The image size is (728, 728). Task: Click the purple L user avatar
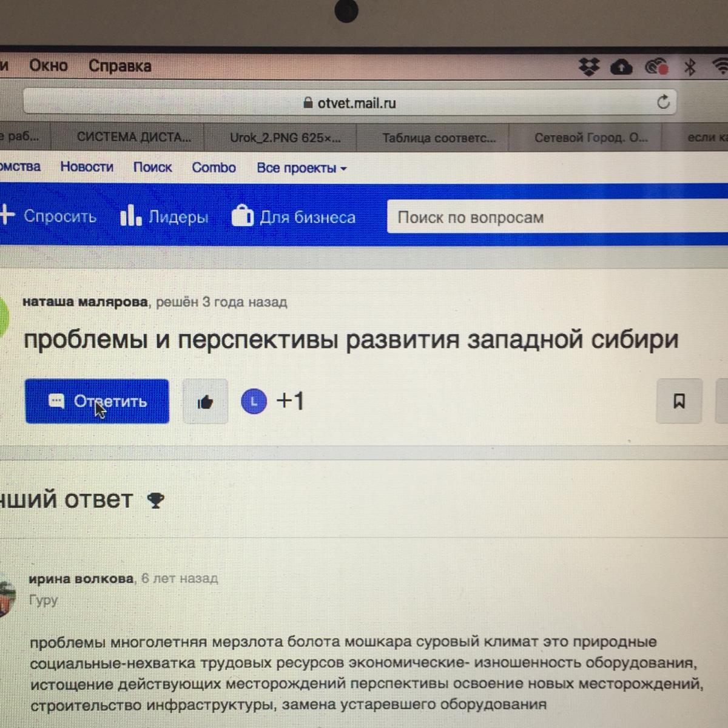254,401
